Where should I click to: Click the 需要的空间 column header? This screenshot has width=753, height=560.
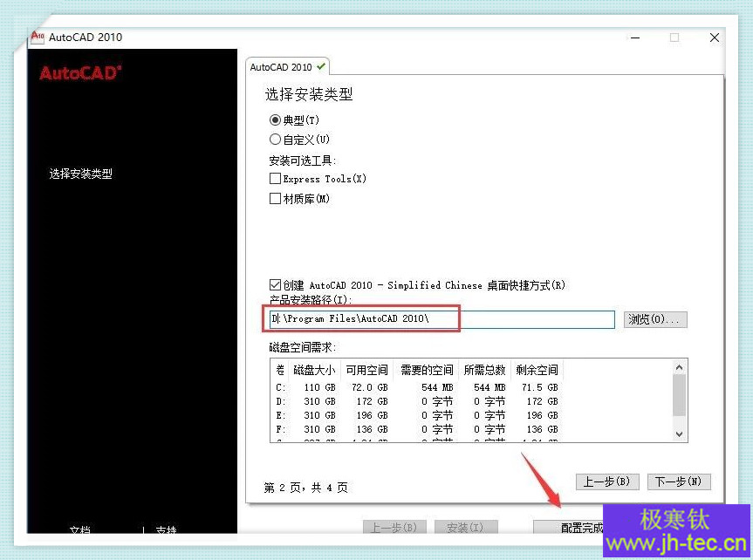coord(427,370)
